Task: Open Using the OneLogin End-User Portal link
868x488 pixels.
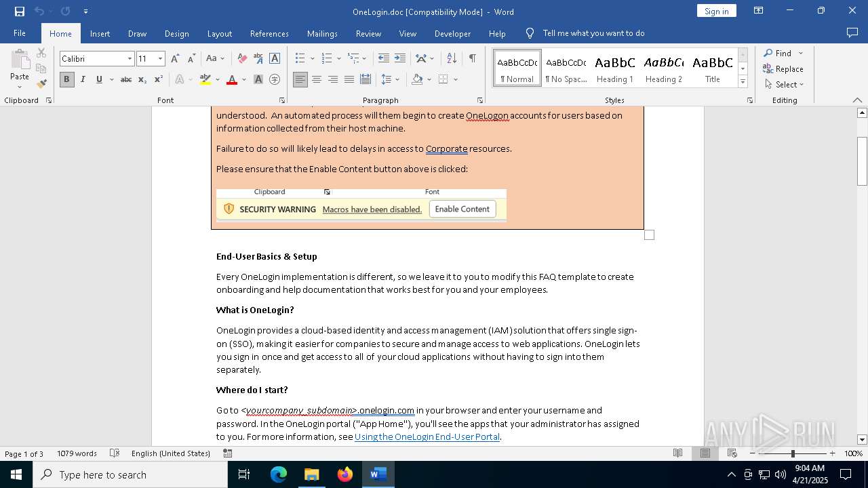Action: click(427, 437)
